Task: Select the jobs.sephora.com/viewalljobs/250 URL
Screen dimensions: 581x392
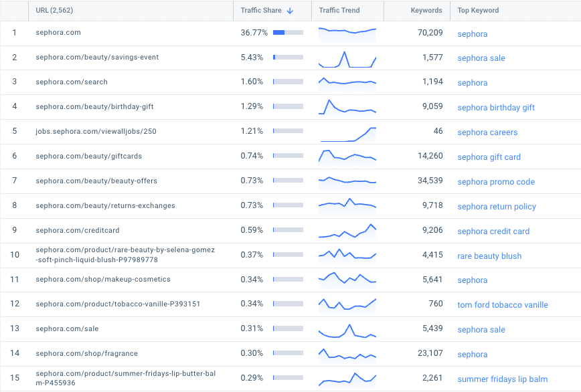Action: pyautogui.click(x=96, y=131)
